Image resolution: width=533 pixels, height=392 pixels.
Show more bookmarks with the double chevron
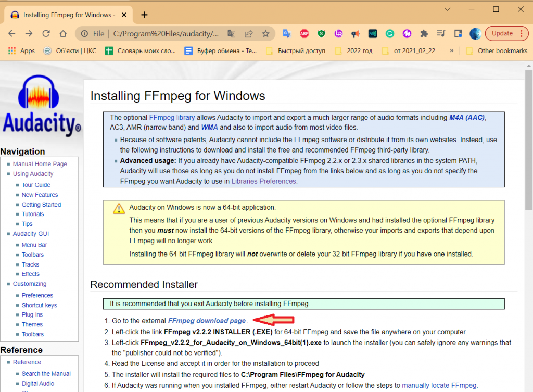[451, 50]
